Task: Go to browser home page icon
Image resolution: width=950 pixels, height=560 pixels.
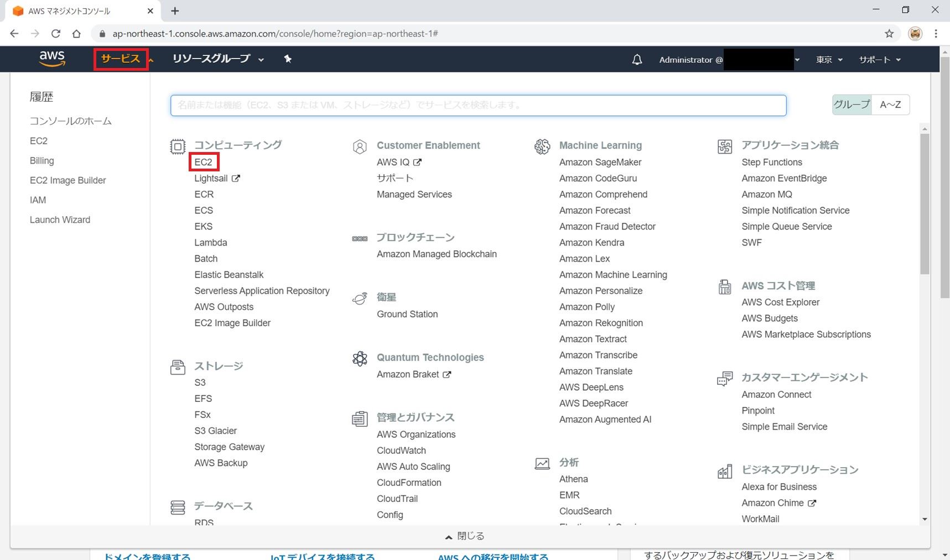Action: pos(76,34)
